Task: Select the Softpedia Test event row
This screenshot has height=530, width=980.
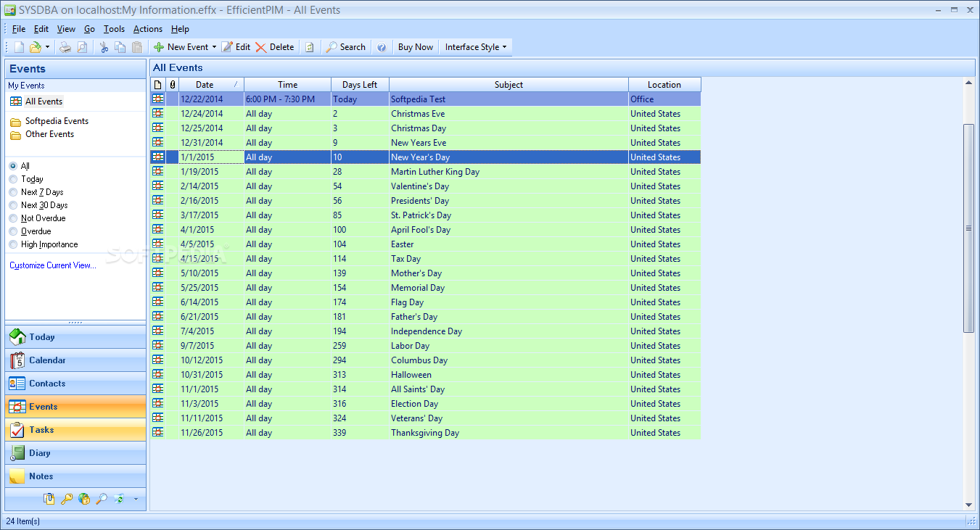Action: (425, 99)
